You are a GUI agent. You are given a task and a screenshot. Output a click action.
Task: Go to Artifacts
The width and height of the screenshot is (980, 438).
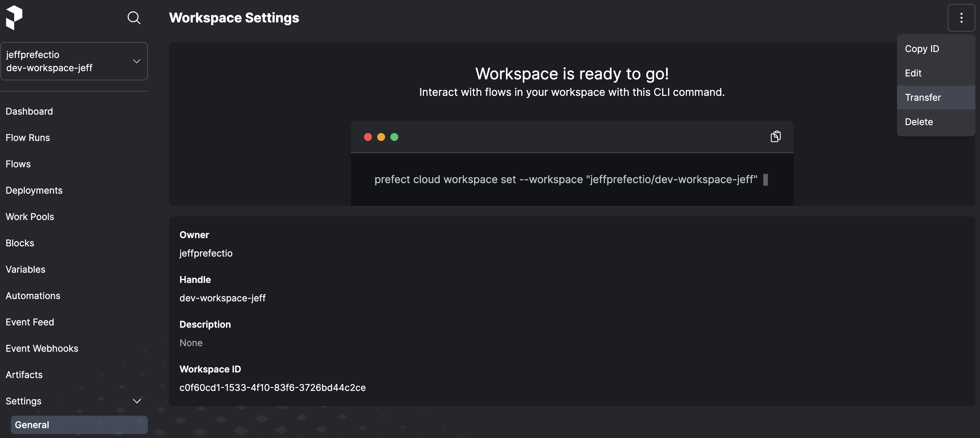point(24,374)
